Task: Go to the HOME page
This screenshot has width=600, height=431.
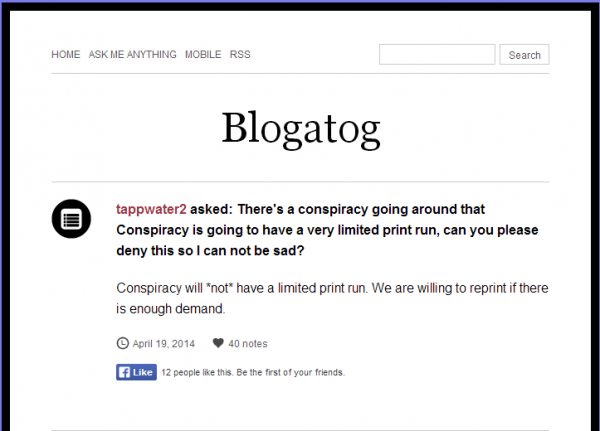Action: click(x=66, y=54)
